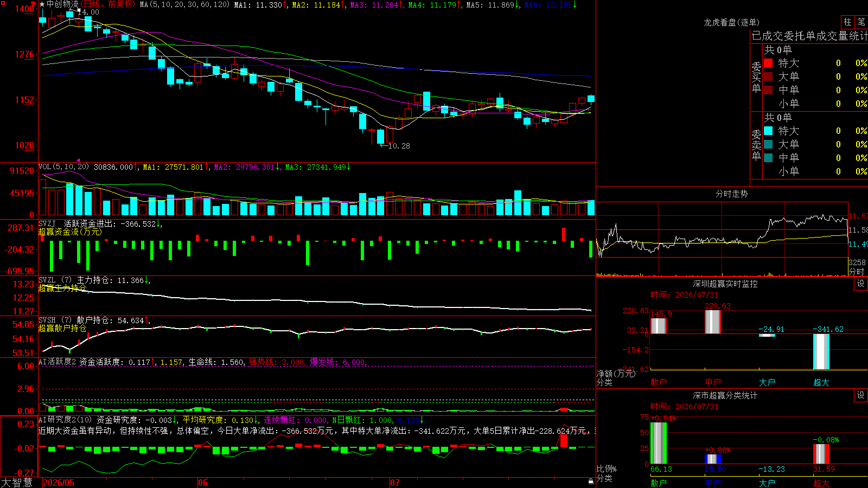Open 设 settings for 深市超赢分类统计
868x488 pixels.
(x=861, y=395)
